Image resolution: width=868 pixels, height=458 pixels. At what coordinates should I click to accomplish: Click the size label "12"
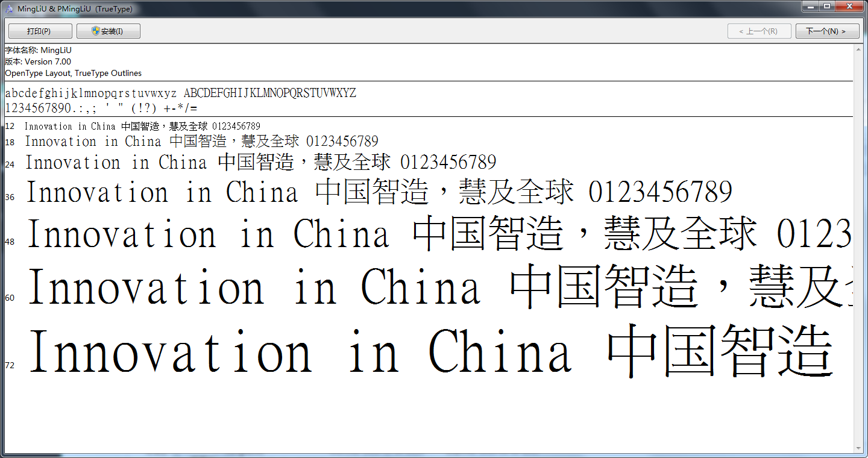click(10, 127)
